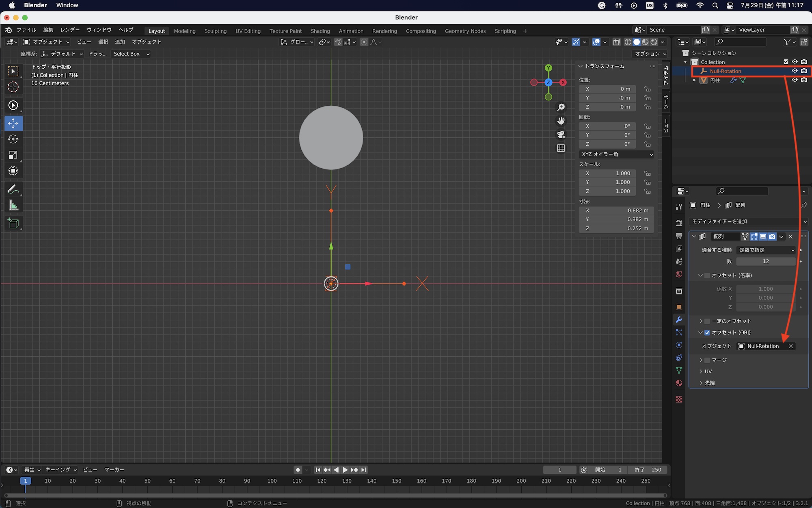Activate the Measure tool
This screenshot has width=812, height=508.
point(13,206)
